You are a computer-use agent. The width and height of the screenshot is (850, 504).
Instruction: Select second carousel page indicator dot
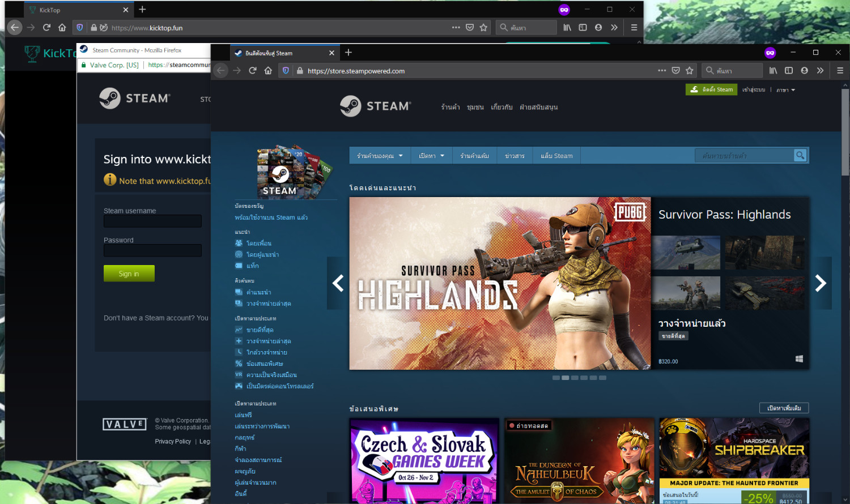click(x=565, y=378)
